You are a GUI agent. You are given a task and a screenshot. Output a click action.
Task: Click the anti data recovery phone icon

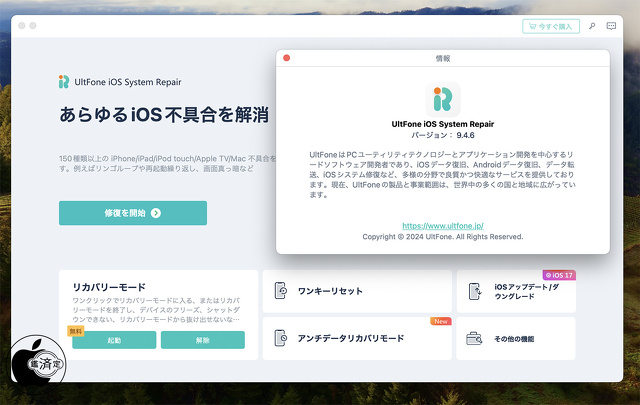280,338
